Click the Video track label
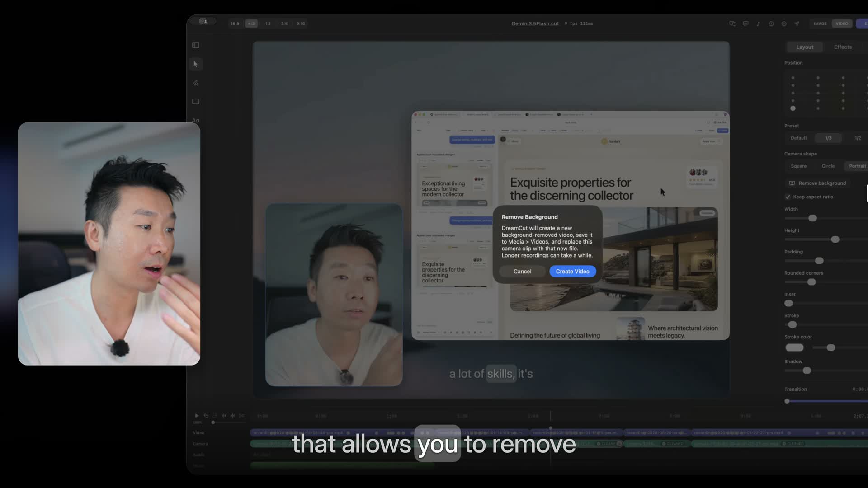The image size is (868, 488). click(x=198, y=432)
